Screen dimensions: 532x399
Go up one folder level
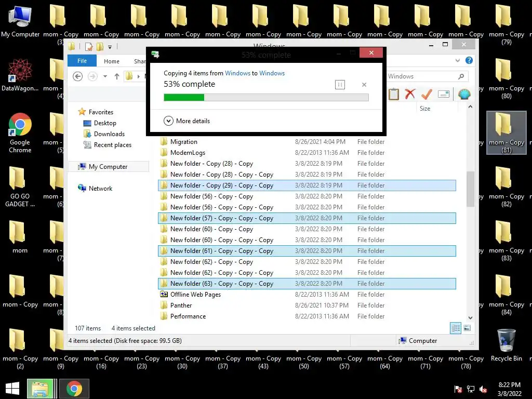117,76
